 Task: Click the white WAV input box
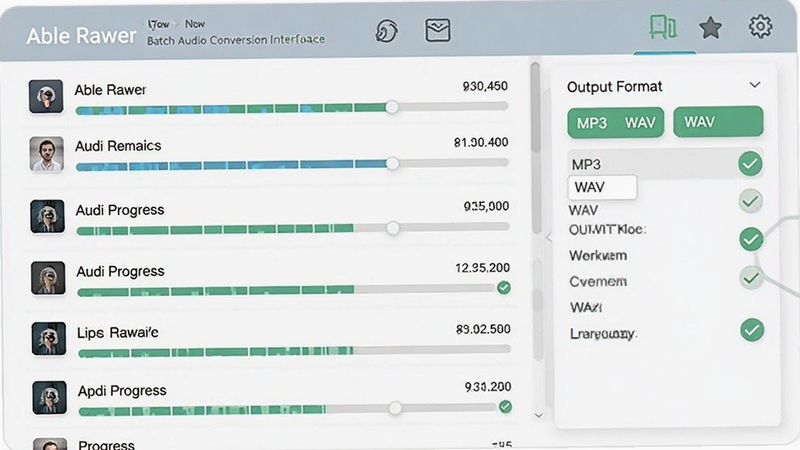602,187
